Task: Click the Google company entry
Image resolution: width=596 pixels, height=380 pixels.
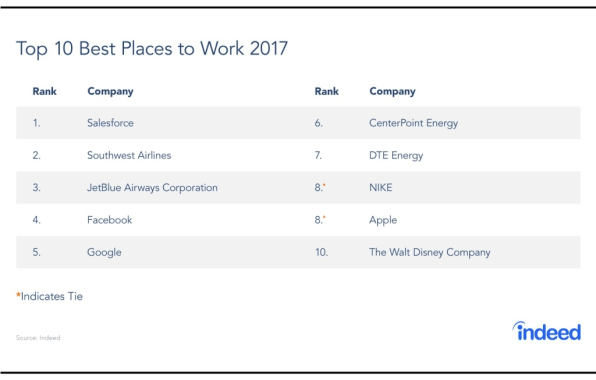Action: click(x=104, y=253)
